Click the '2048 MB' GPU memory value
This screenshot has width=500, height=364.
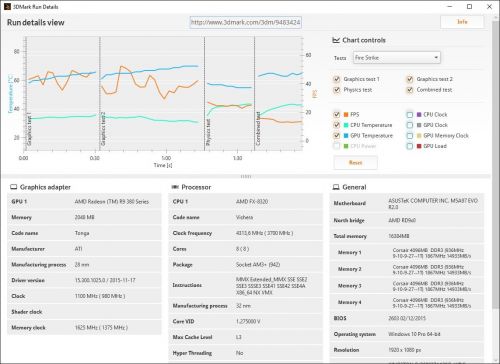pos(85,217)
